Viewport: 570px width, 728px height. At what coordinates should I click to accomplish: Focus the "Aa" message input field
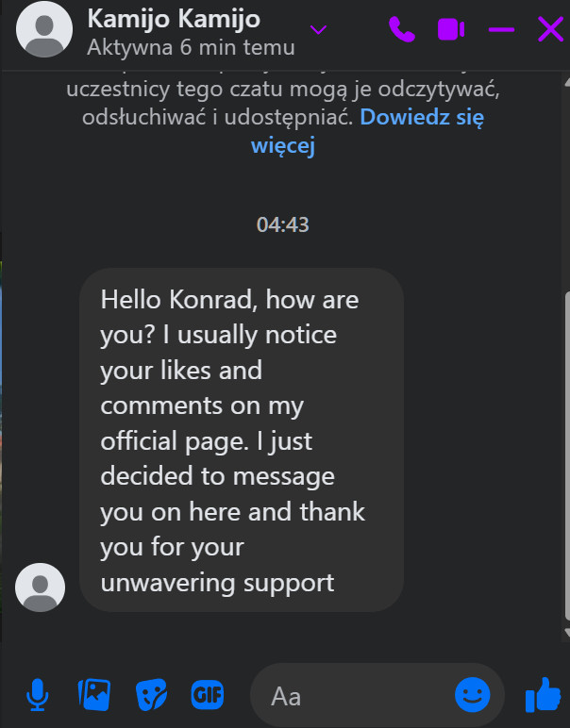tap(359, 696)
